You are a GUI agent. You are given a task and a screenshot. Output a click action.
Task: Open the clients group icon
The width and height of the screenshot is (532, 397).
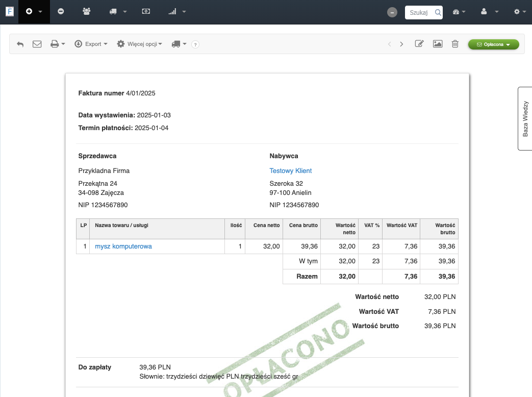(87, 12)
